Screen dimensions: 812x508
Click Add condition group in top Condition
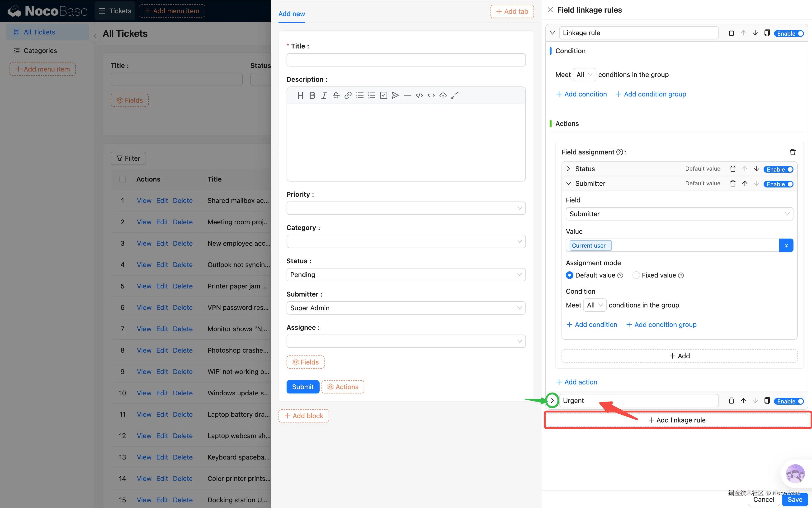pyautogui.click(x=651, y=94)
